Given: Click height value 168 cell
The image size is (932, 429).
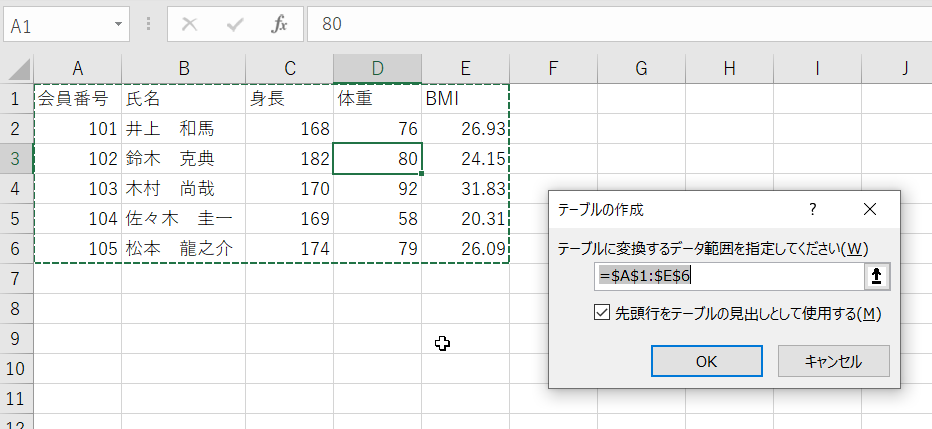Looking at the screenshot, I should (x=289, y=128).
